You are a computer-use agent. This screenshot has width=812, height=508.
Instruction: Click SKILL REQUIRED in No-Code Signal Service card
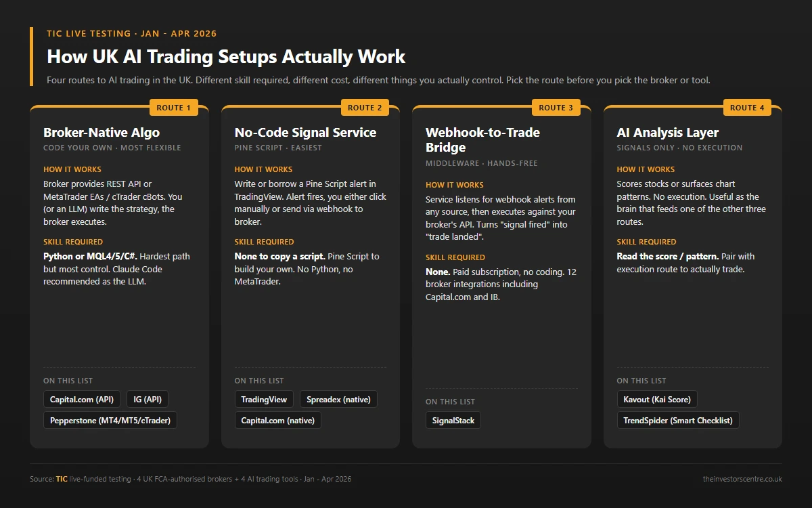point(265,242)
